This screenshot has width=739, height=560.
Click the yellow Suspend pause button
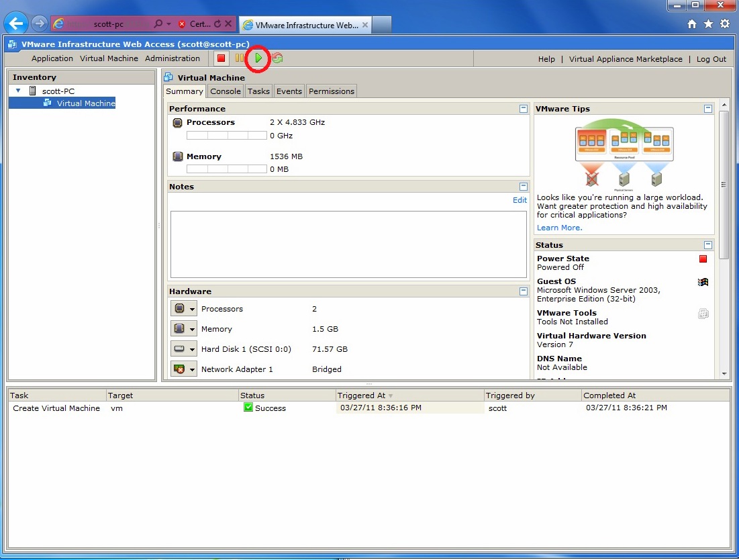[240, 58]
